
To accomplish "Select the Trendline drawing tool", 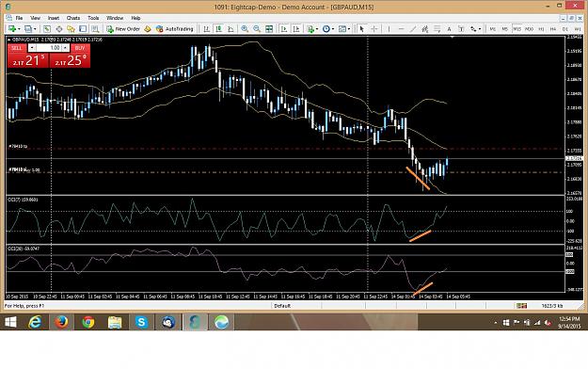I will [413, 29].
